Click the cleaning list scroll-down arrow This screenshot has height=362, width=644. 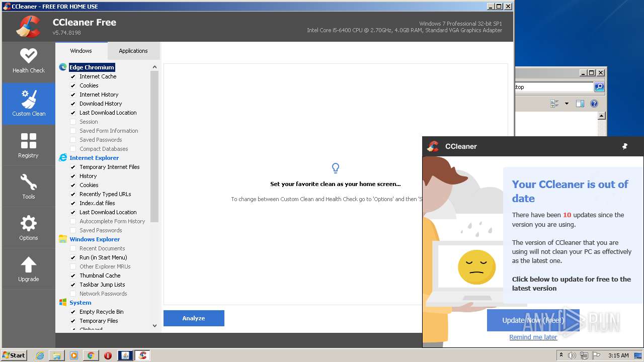[154, 326]
